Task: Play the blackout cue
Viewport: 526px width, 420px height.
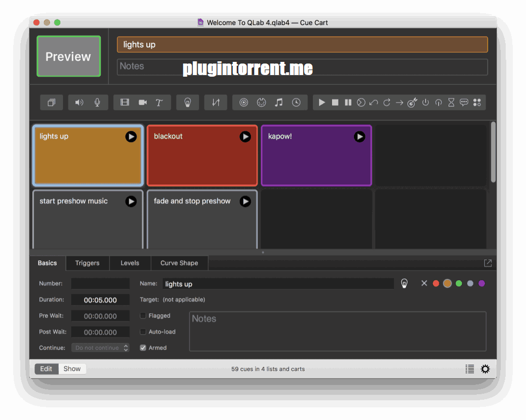Action: [x=245, y=136]
